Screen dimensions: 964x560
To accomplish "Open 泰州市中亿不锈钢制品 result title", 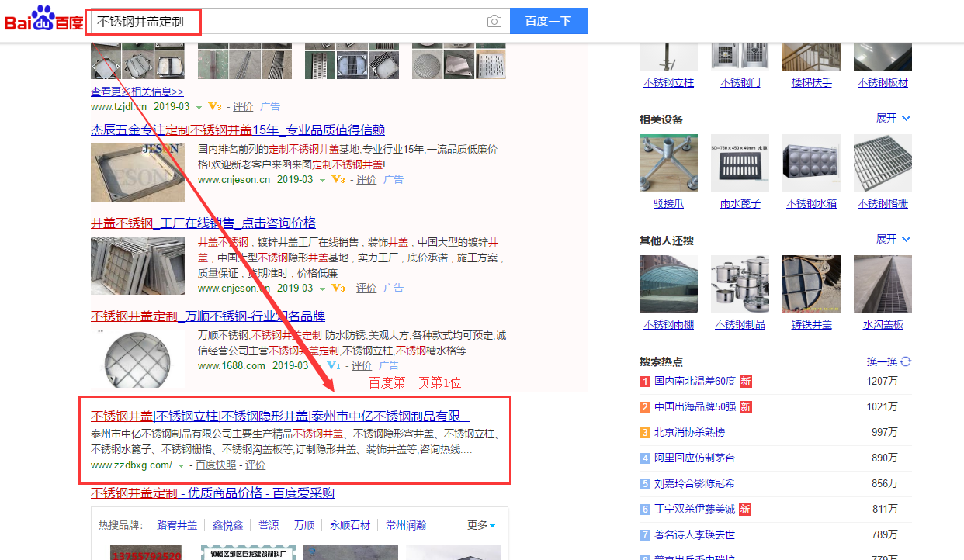I will 280,416.
